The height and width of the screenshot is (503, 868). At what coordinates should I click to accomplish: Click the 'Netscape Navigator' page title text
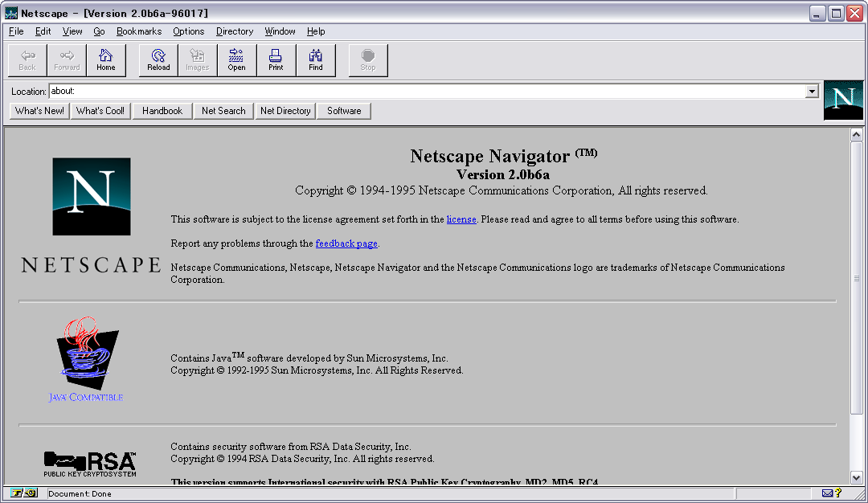coord(490,156)
